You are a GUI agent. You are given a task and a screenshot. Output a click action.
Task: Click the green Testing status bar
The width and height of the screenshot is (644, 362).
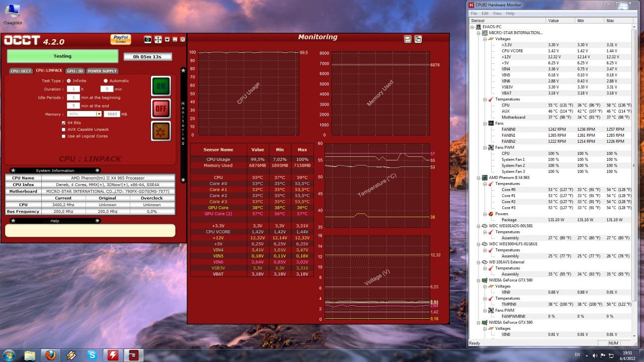coord(62,56)
